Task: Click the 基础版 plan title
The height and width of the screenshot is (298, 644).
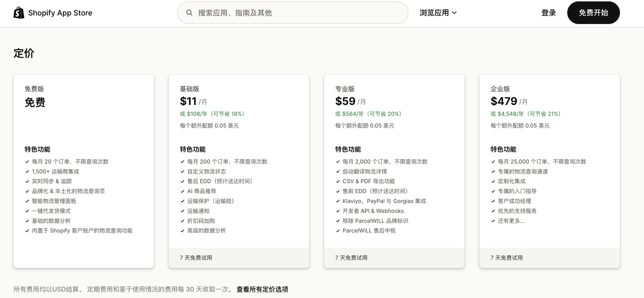Action: click(x=190, y=88)
